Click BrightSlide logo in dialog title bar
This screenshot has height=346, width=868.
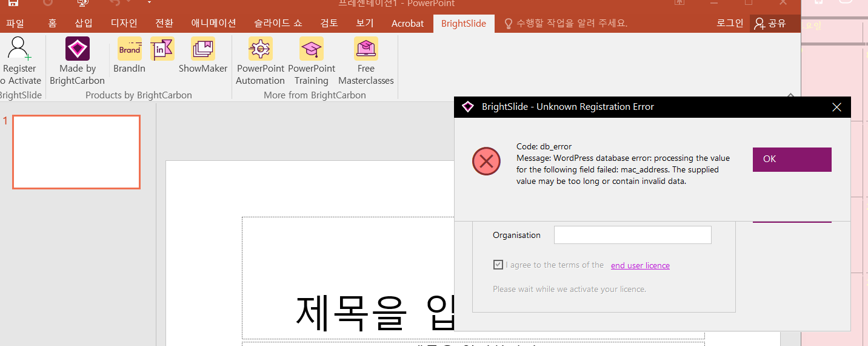[x=467, y=107]
